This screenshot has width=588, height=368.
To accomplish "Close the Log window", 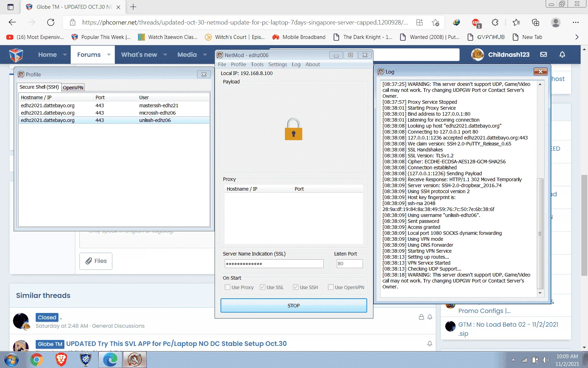I will (x=540, y=71).
